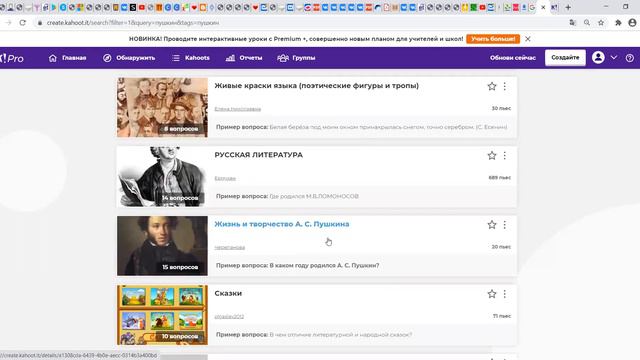Open author link under 'Живые краски языка'
Image resolution: width=640 pixels, height=360 pixels.
click(238, 109)
